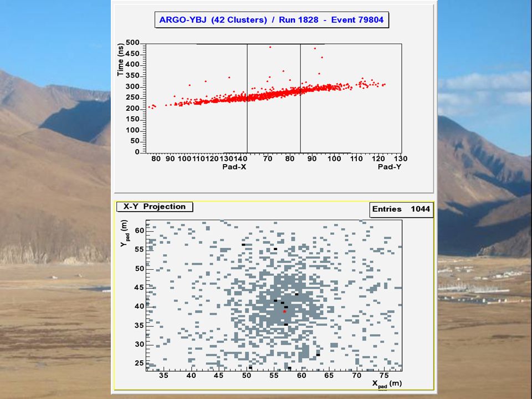Viewport: 532px width, 399px height.
Task: Click the Time (ns) axis label
Action: (x=121, y=60)
